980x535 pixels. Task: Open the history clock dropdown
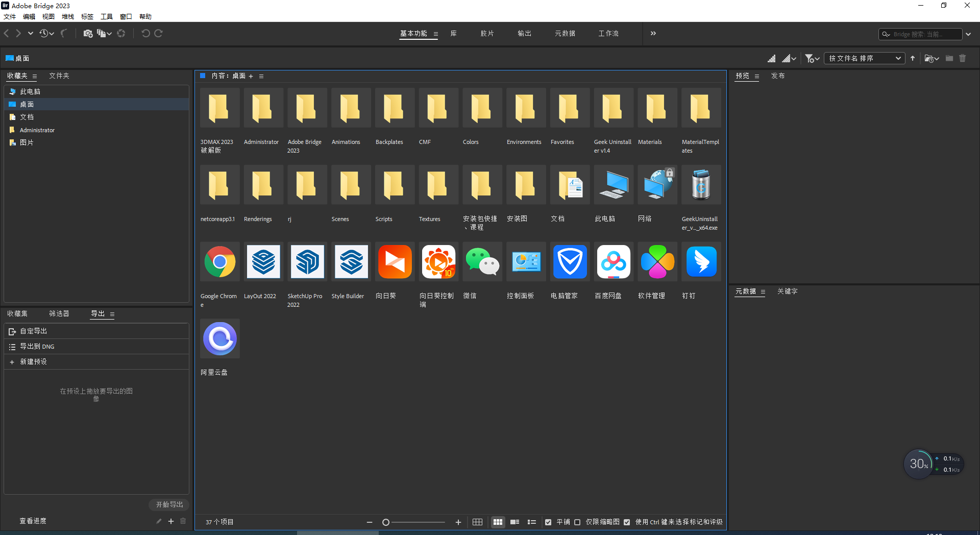click(52, 33)
